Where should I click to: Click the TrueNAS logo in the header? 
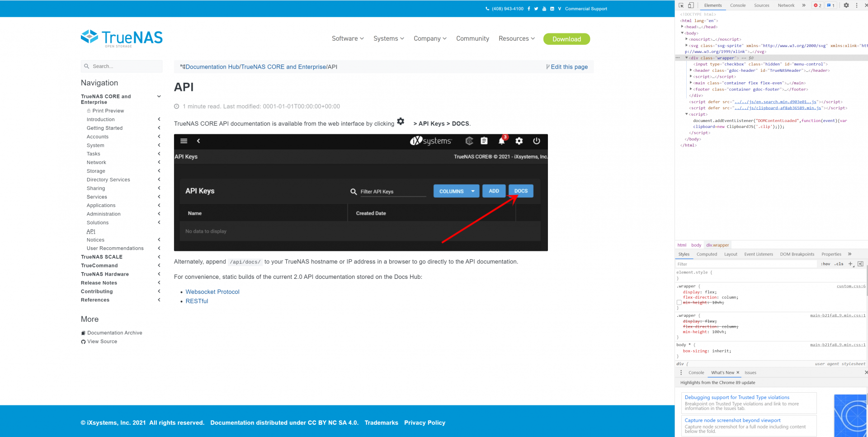pos(122,38)
